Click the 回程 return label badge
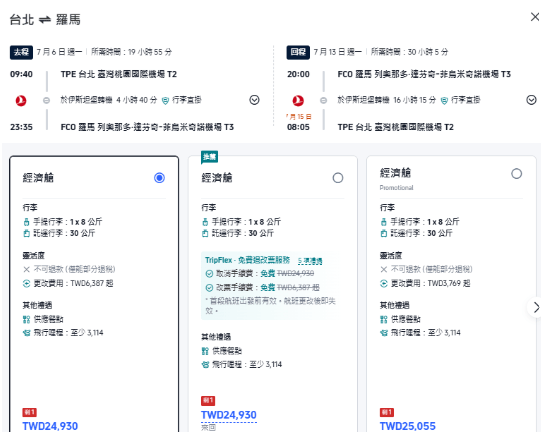The height and width of the screenshot is (432, 541). (298, 52)
